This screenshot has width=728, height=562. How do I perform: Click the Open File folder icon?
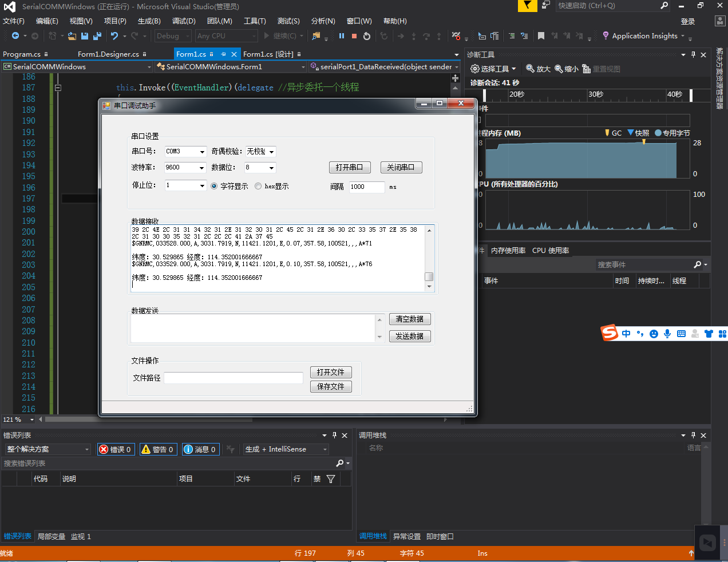point(72,36)
